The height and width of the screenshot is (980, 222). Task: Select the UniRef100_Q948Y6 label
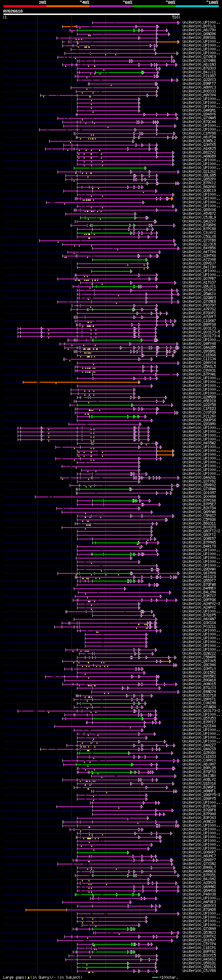tap(199, 114)
